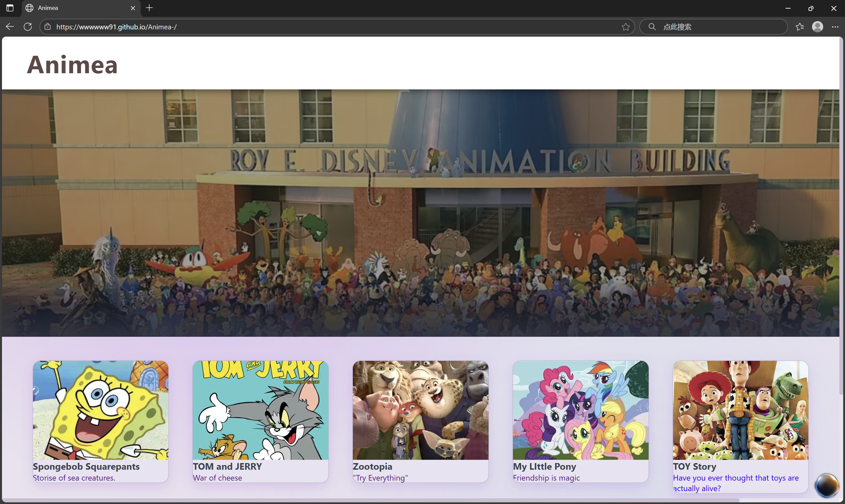Click the Animea site heading
845x504 pixels.
coord(72,64)
